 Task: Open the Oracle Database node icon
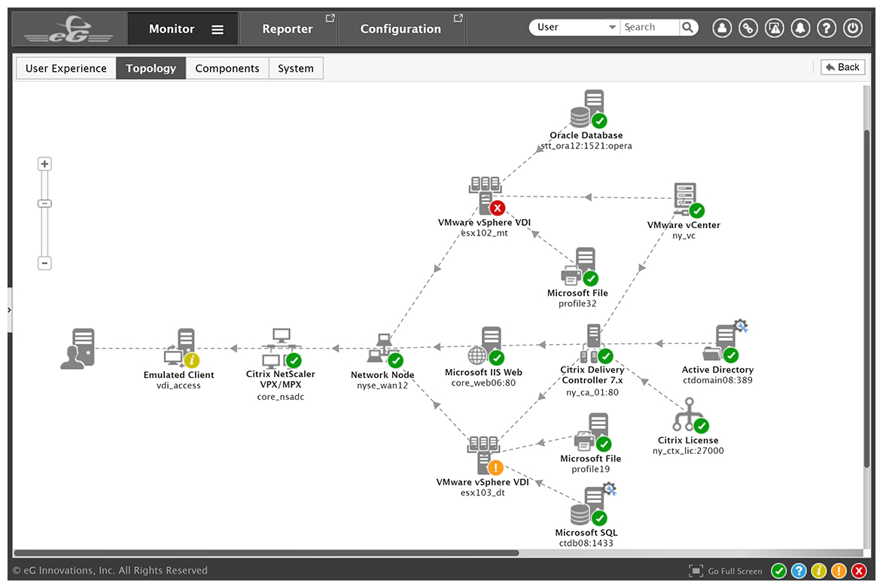pyautogui.click(x=588, y=108)
